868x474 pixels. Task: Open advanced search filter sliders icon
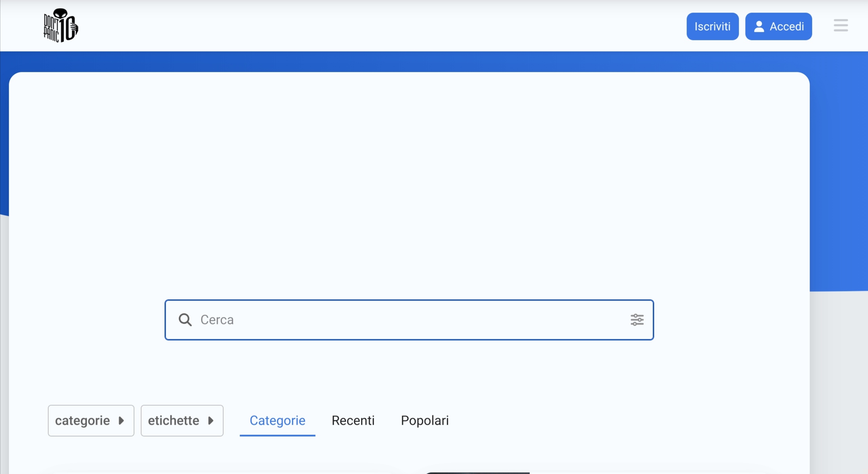point(637,320)
